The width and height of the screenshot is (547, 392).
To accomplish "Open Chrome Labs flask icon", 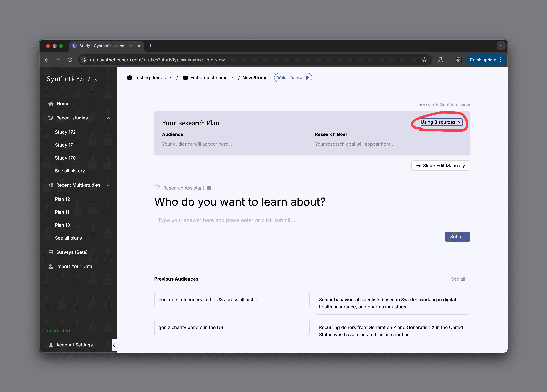I will pyautogui.click(x=440, y=60).
